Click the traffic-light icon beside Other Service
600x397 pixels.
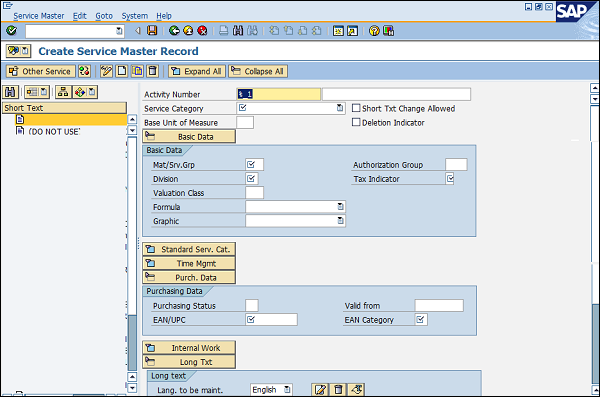pyautogui.click(x=84, y=71)
